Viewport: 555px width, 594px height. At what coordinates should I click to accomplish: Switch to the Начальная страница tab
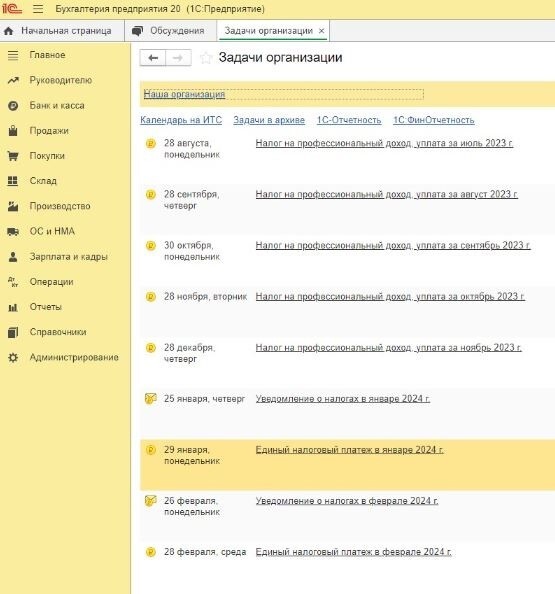tap(62, 31)
